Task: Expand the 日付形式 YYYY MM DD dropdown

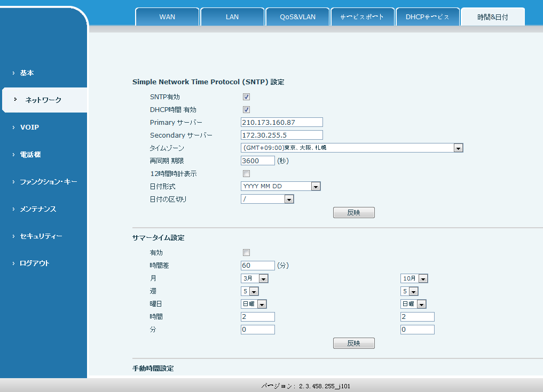Action: tap(280, 187)
